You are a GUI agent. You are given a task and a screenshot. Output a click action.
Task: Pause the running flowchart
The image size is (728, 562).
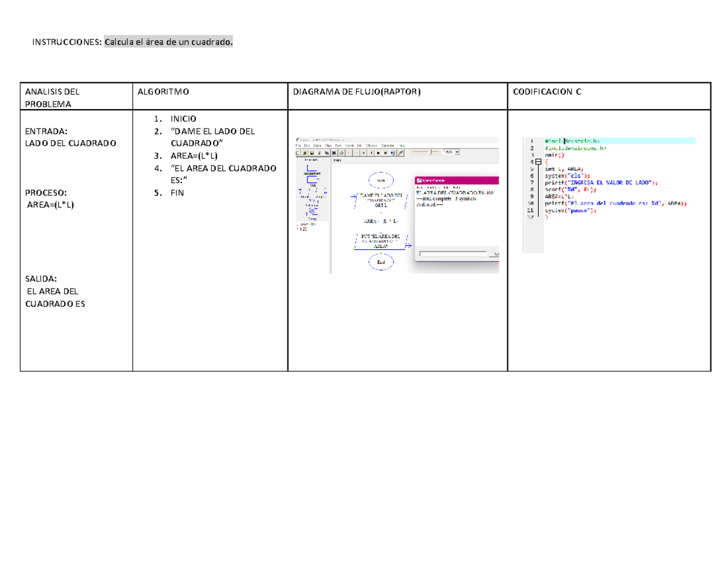pyautogui.click(x=371, y=153)
